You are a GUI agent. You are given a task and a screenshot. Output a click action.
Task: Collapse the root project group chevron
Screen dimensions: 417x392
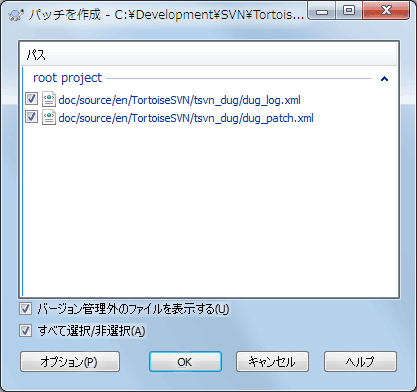[x=384, y=79]
